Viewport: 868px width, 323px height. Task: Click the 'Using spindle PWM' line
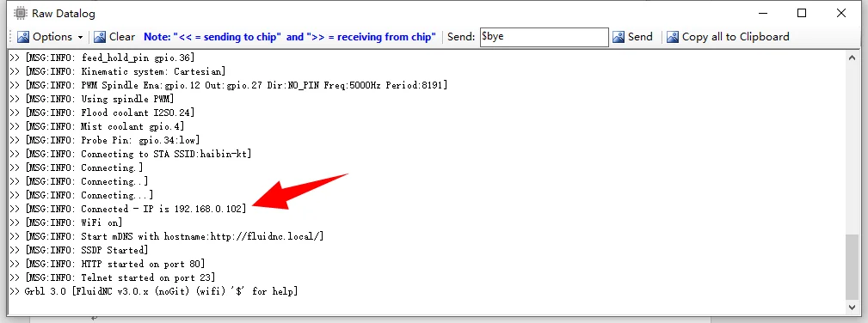[92, 99]
